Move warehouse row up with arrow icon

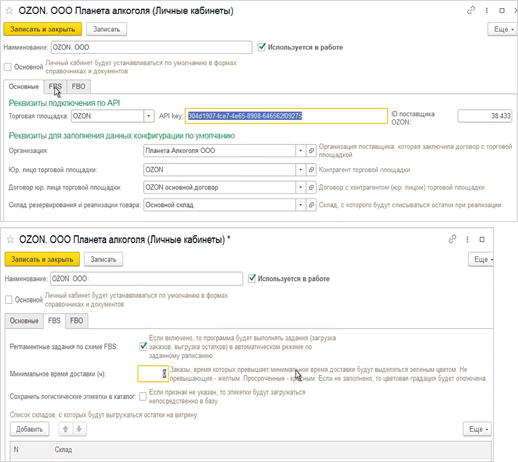(x=66, y=429)
